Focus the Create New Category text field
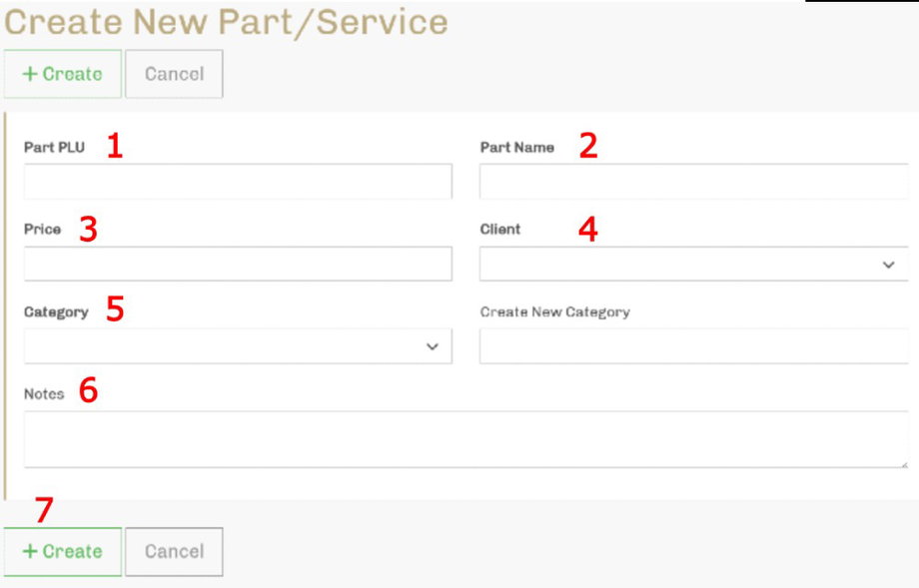This screenshot has height=588, width=919. tap(693, 346)
